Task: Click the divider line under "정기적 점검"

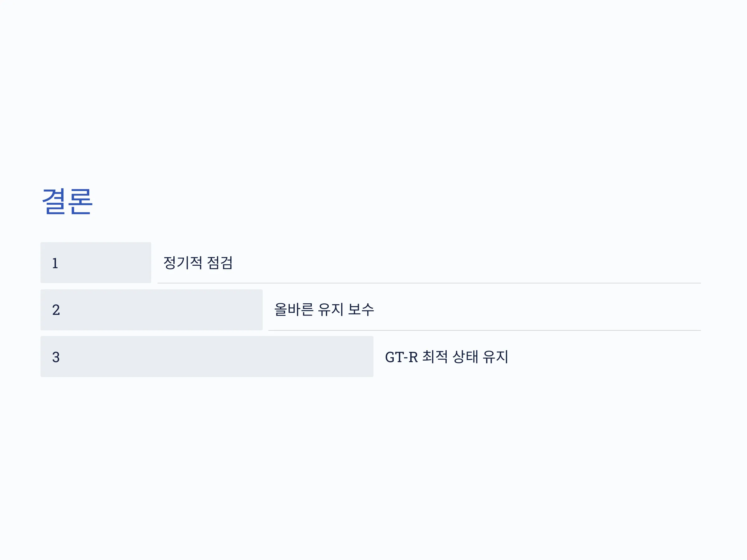Action: pos(429,283)
